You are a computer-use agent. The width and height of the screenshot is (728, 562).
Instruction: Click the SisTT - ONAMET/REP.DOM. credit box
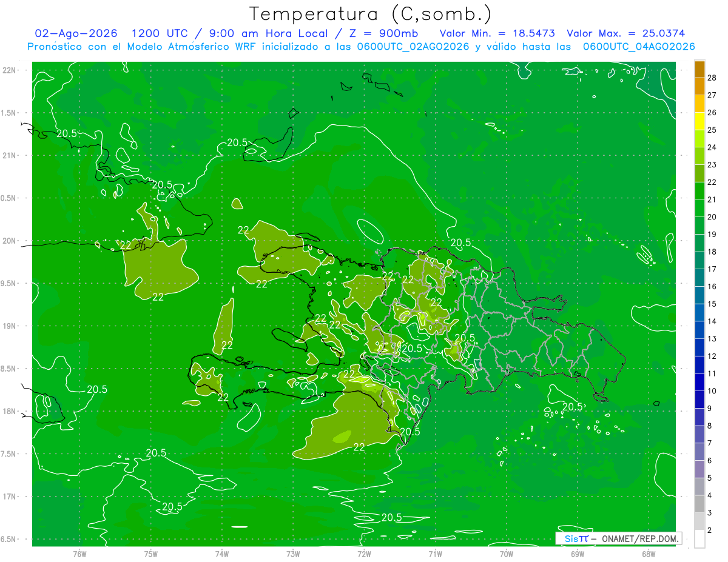coord(618,538)
